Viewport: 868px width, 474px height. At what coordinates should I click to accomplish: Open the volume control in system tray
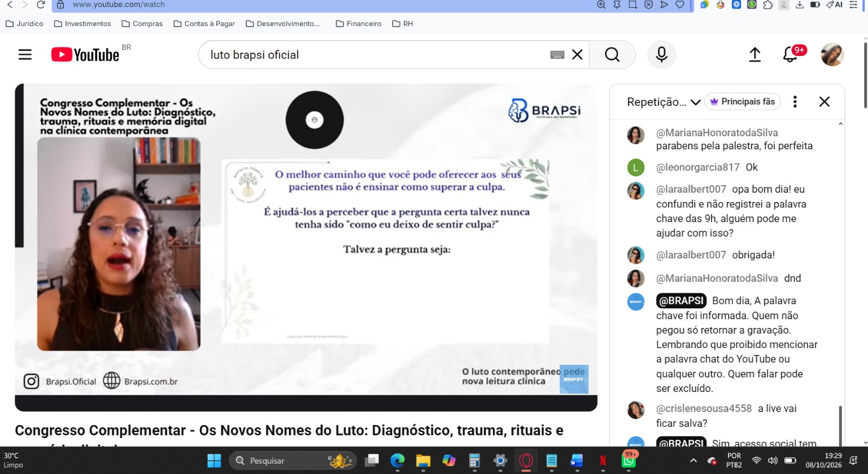773,460
